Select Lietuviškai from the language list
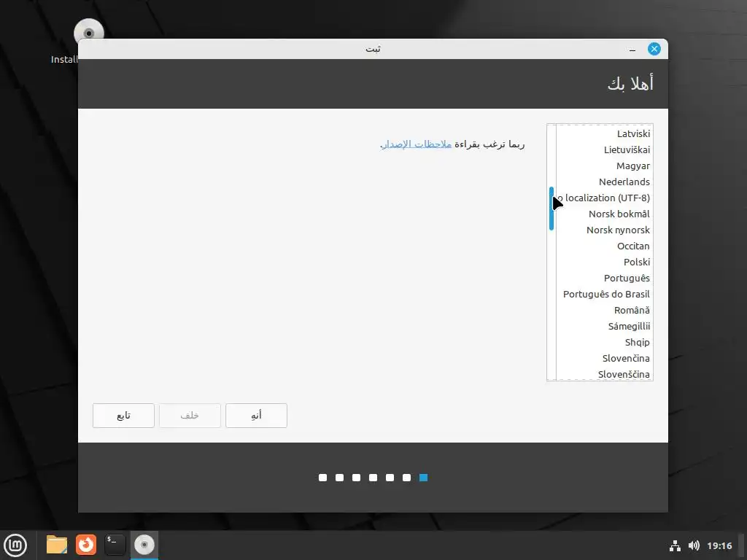The height and width of the screenshot is (560, 747). 605,150
